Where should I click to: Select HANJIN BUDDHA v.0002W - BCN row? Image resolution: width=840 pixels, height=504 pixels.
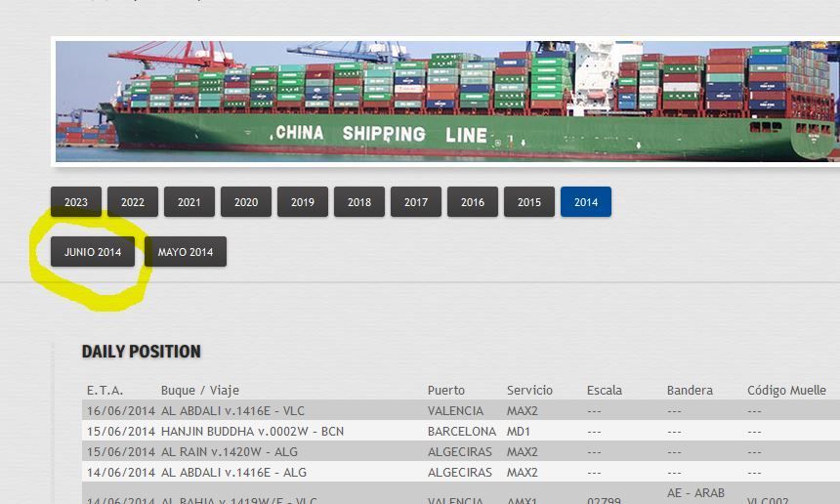tap(461, 431)
